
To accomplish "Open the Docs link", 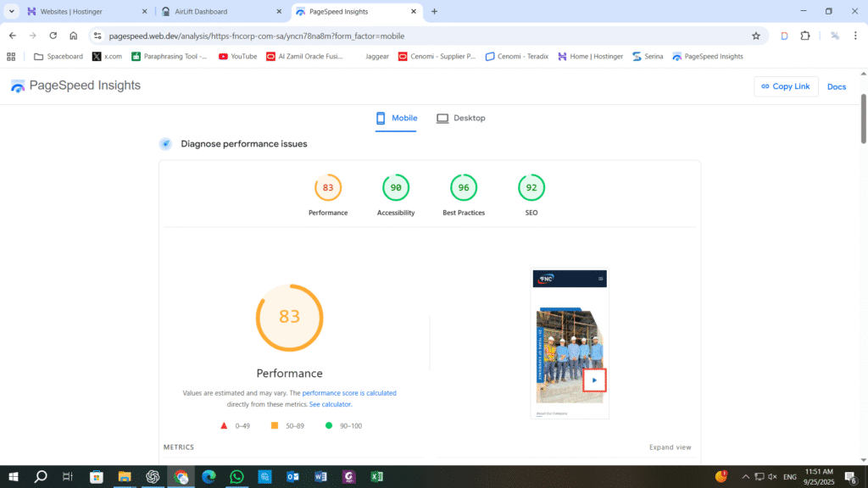I will pos(837,87).
